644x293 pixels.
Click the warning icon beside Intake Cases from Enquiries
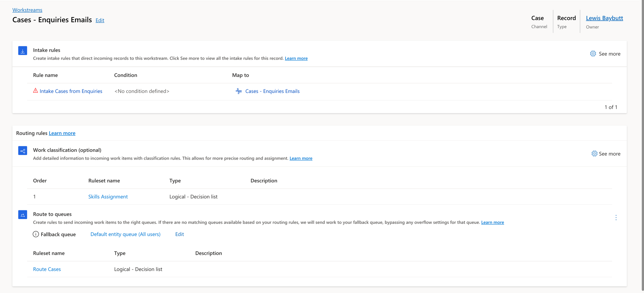35,91
